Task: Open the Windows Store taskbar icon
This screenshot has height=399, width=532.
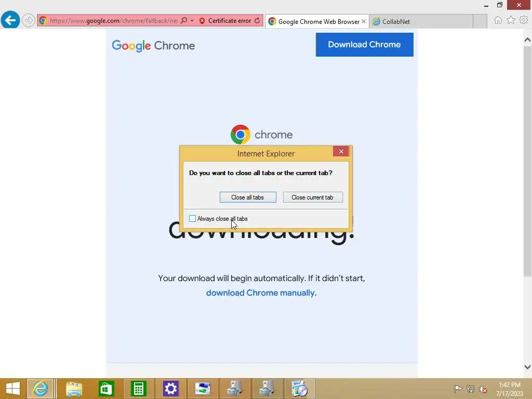Action: click(x=106, y=389)
